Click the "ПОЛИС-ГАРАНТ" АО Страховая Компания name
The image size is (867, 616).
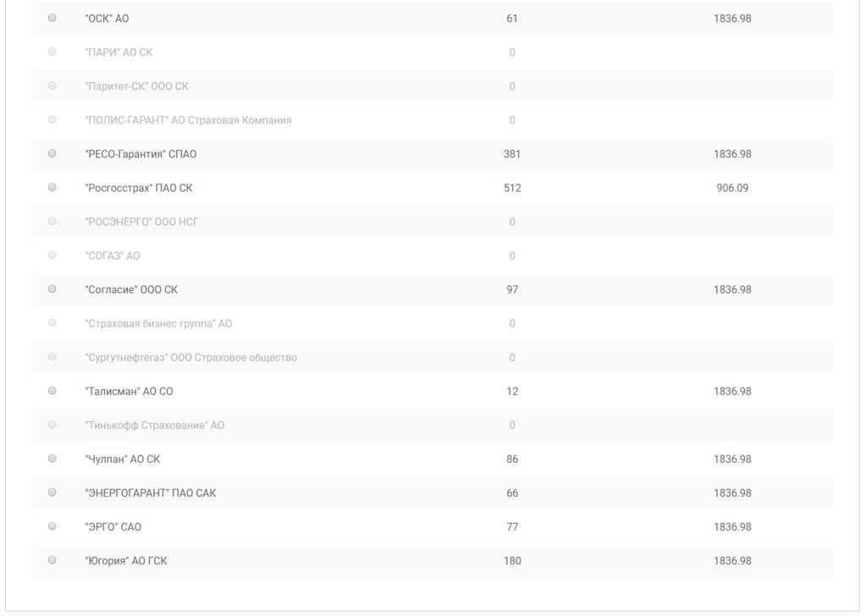189,120
